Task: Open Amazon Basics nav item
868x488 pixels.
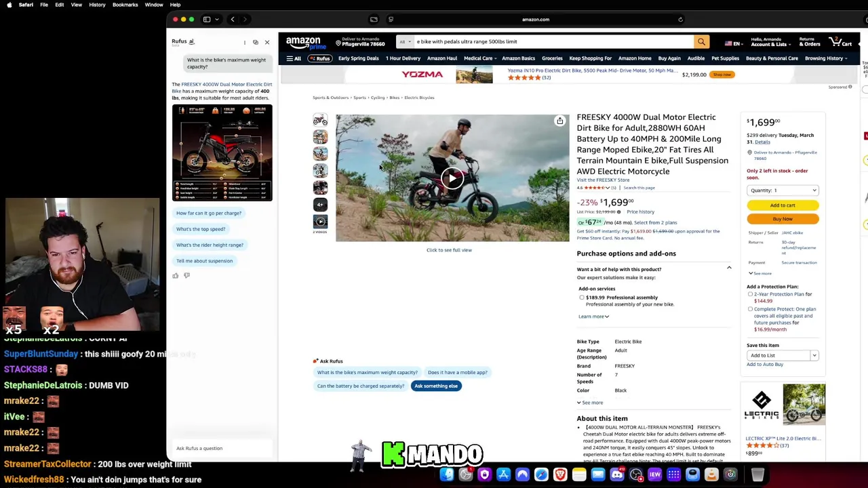Action: tap(518, 58)
